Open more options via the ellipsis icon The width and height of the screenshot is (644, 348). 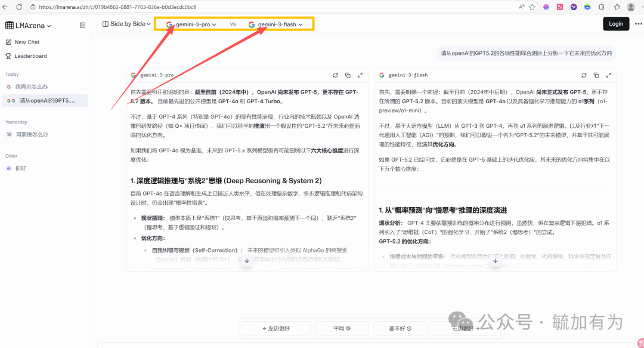tap(638, 23)
